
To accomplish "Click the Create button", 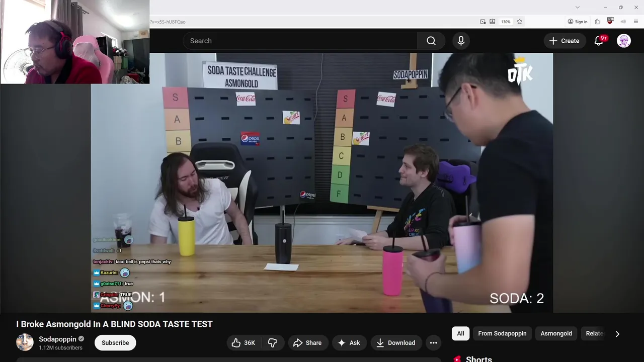I will [564, 41].
